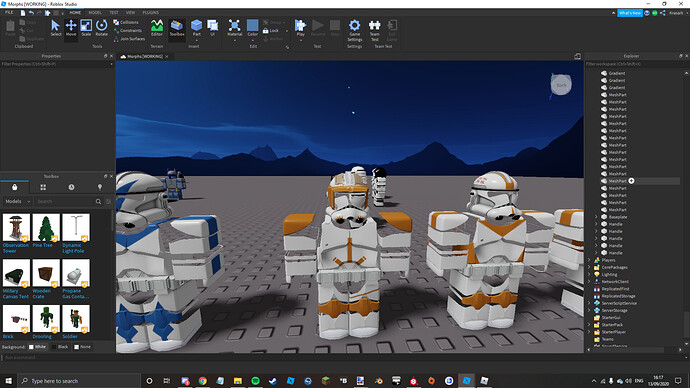Click the Toolbox search magnifier icon
690x388 pixels.
(x=98, y=201)
